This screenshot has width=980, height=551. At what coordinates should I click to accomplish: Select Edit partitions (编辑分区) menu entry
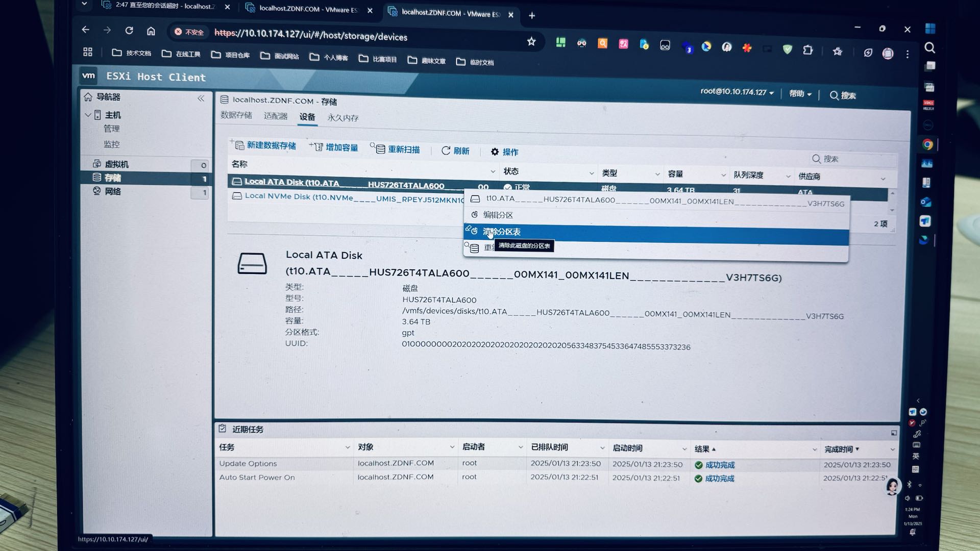[x=498, y=215]
